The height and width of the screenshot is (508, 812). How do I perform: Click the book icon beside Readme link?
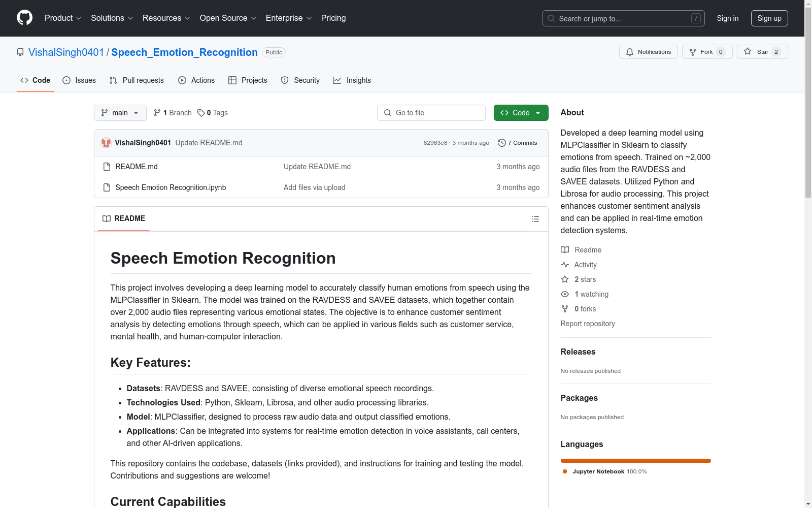(565, 250)
